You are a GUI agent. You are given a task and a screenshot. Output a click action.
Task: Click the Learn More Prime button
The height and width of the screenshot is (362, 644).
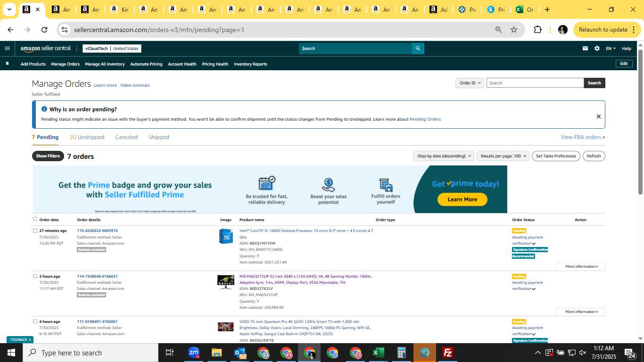[x=462, y=199]
